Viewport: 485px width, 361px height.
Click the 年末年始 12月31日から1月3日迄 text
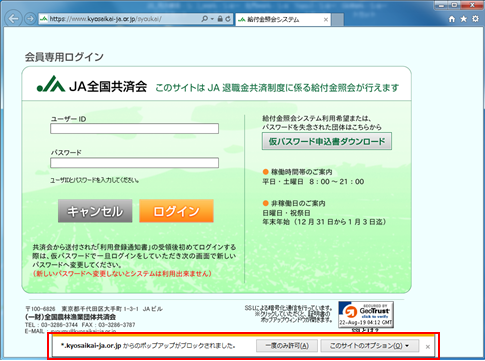(324, 222)
